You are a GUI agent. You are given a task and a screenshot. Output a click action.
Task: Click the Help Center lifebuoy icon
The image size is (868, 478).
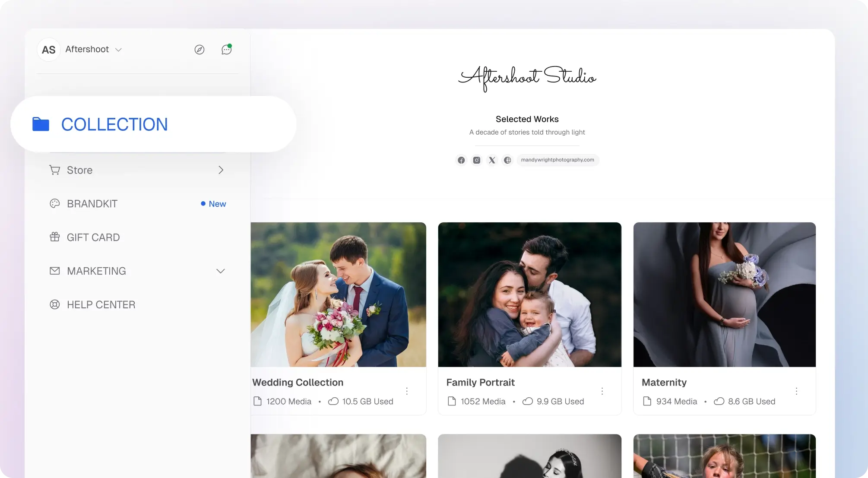55,304
